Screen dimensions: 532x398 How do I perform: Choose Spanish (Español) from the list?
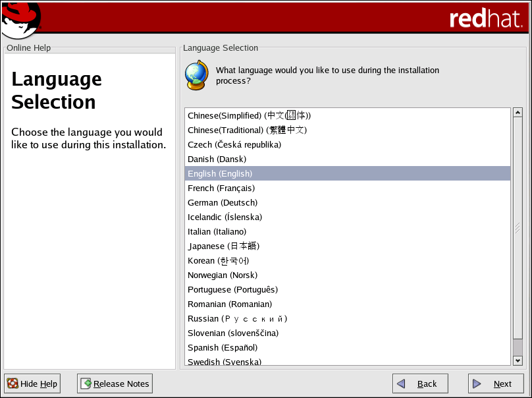coord(223,348)
